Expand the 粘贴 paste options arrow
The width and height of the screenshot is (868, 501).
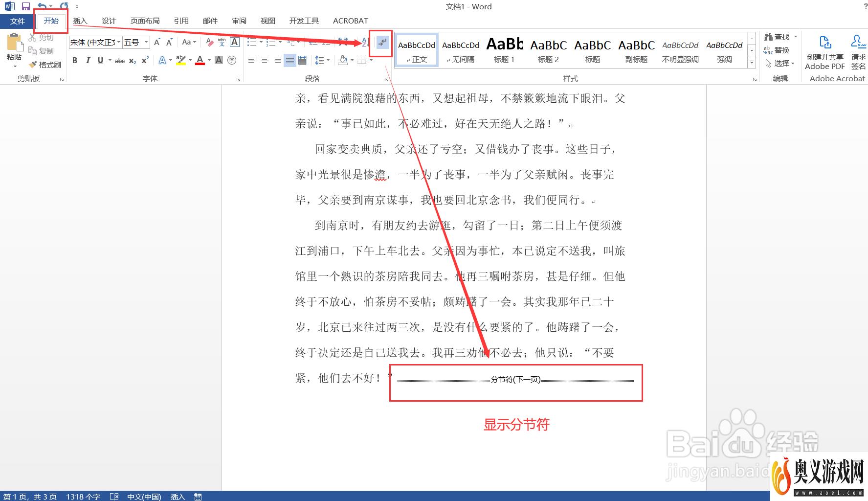pyautogui.click(x=15, y=67)
